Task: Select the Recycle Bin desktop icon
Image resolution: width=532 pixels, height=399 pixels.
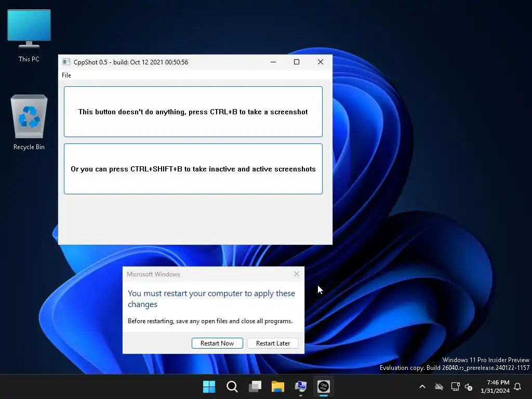Action: (29, 122)
